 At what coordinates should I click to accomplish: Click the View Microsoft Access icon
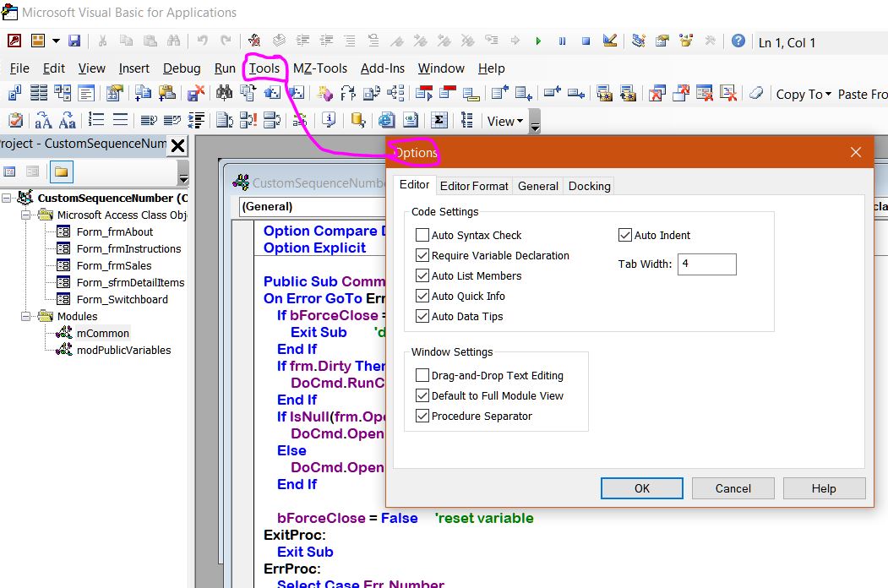coord(14,41)
